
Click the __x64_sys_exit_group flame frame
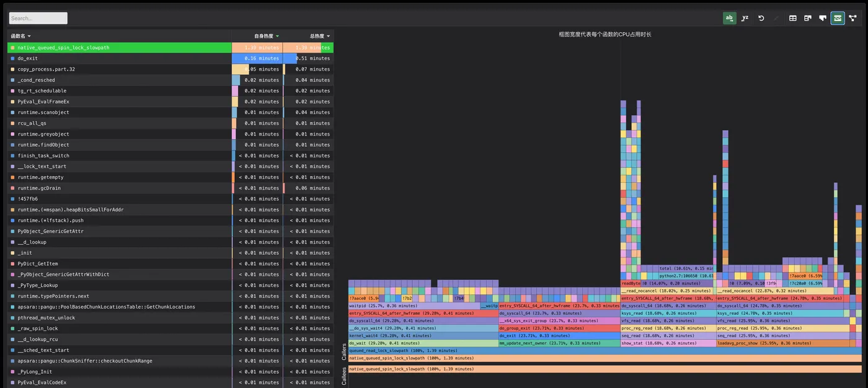[559, 320]
